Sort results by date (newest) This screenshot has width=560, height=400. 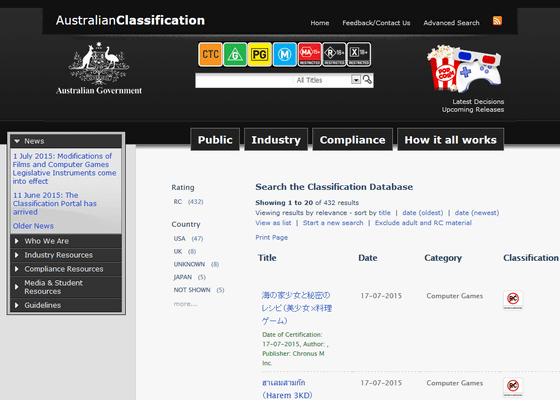tap(477, 212)
